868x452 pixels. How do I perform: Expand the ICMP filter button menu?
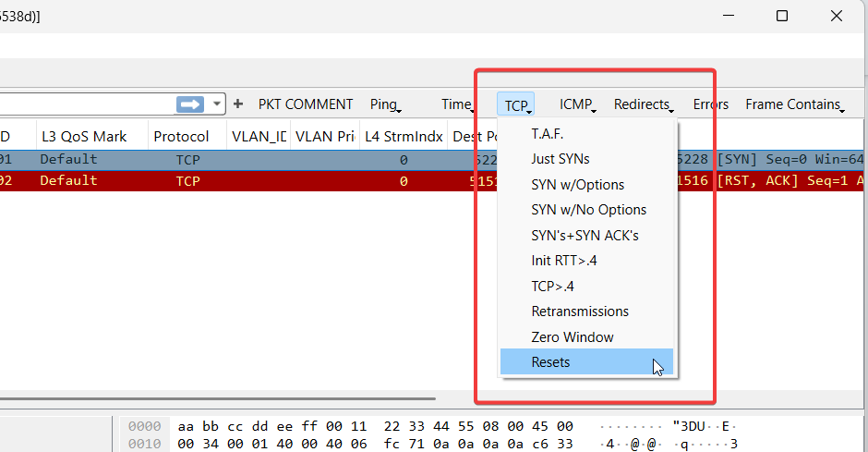pos(577,104)
